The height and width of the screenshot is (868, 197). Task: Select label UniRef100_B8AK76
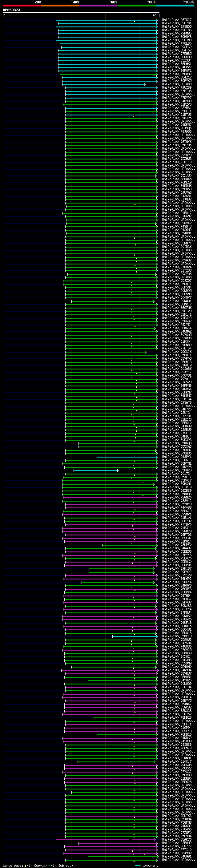pyautogui.click(x=176, y=840)
